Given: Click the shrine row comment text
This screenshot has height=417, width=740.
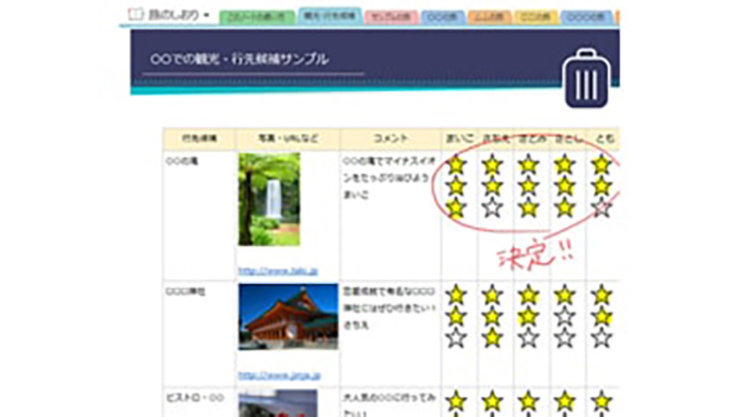Looking at the screenshot, I should click(x=389, y=308).
